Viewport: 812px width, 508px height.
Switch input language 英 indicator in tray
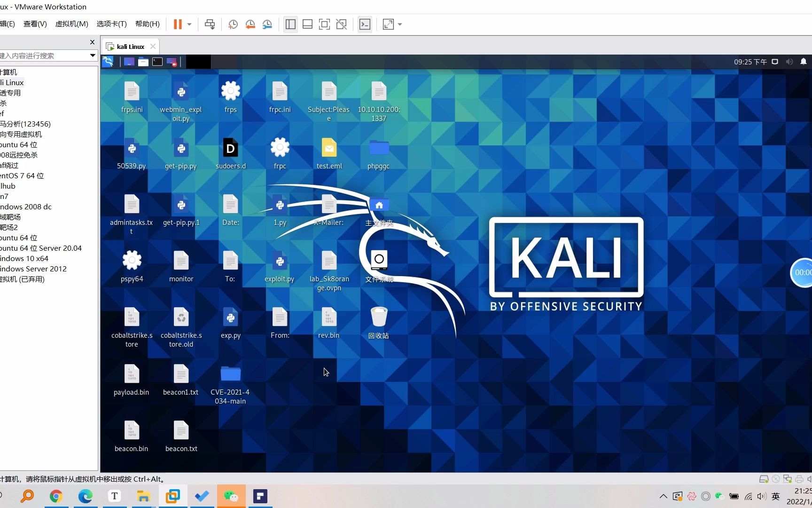pos(776,496)
